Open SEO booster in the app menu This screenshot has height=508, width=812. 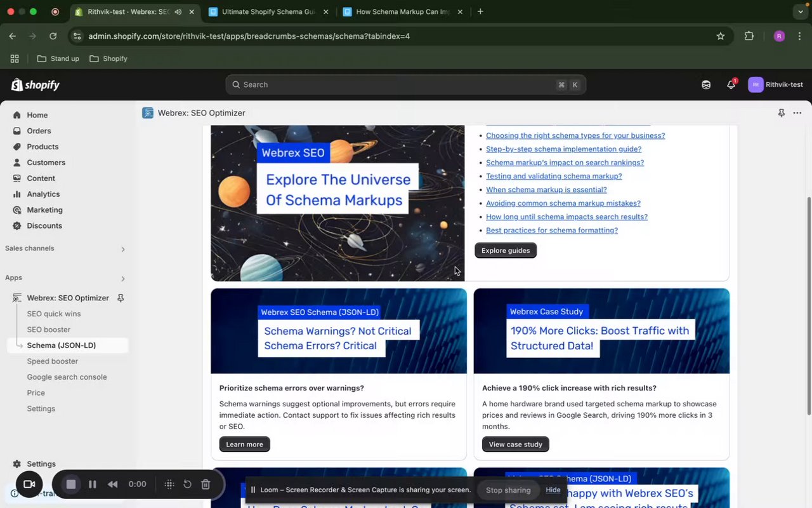49,330
